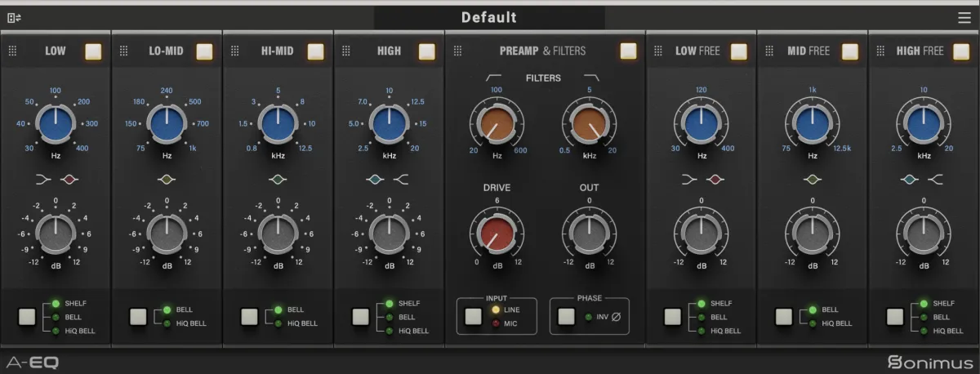The image size is (980, 374).
Task: Click the bell shape icon in LO-MID band
Action: click(x=167, y=180)
